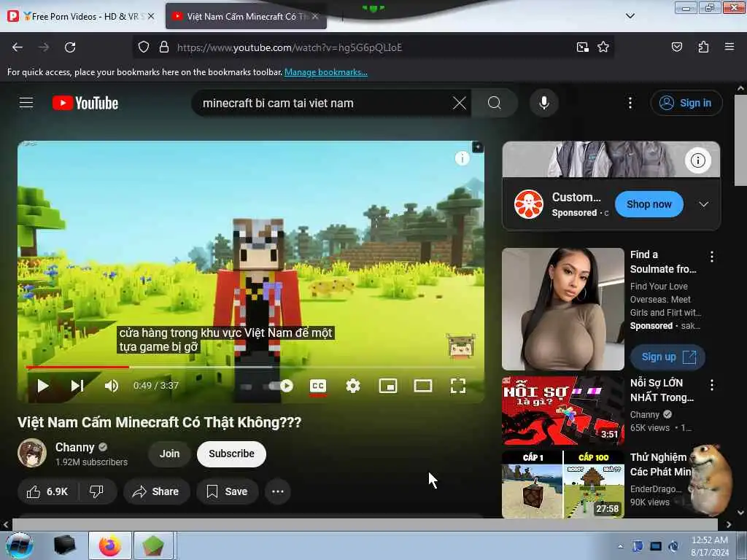Screen dimensions: 747x560
Task: Expand the sponsored ad chevron
Action: coord(704,204)
